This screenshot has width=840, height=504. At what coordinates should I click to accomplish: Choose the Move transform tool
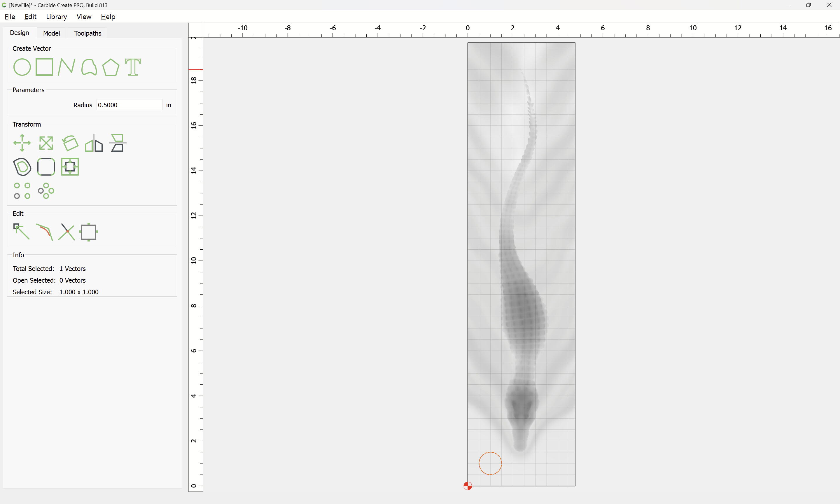tap(22, 143)
